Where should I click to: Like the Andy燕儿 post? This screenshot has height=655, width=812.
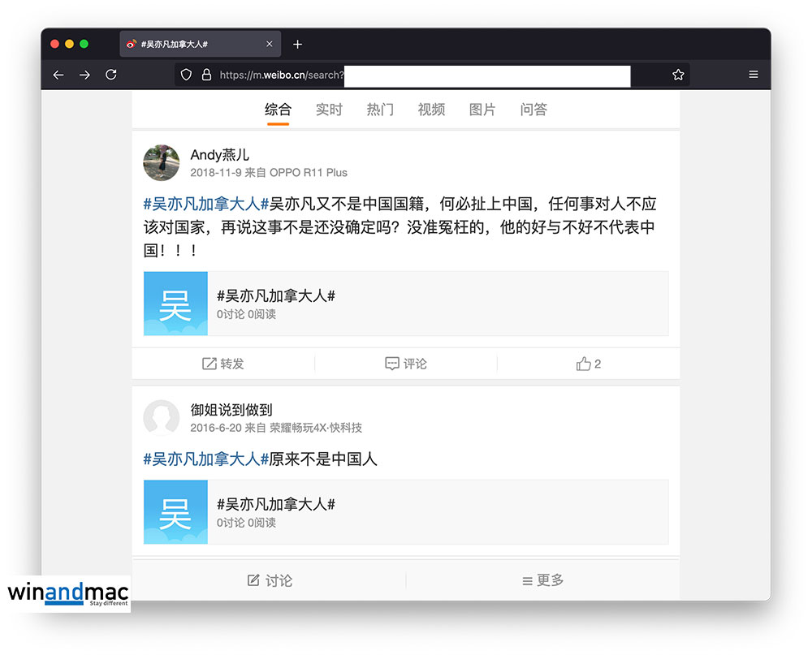588,364
